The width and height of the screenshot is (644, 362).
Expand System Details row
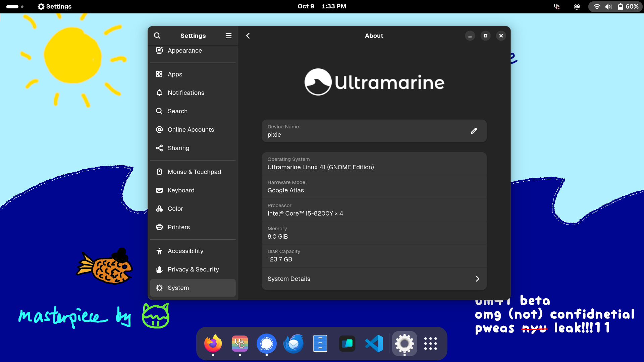374,279
